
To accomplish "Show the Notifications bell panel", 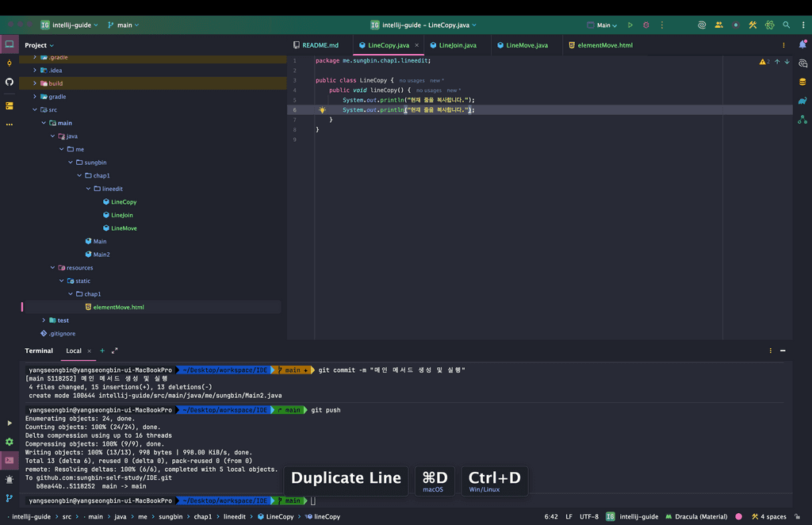I will click(802, 45).
